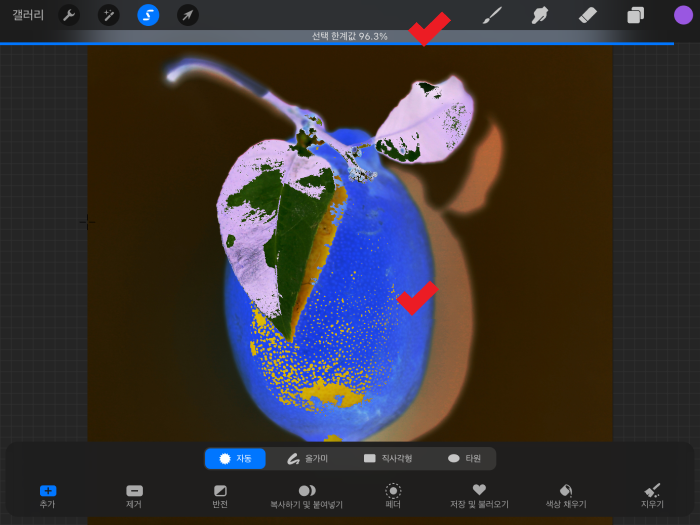The width and height of the screenshot is (700, 525).
Task: Tap 지우기 to clear selection
Action: click(652, 496)
